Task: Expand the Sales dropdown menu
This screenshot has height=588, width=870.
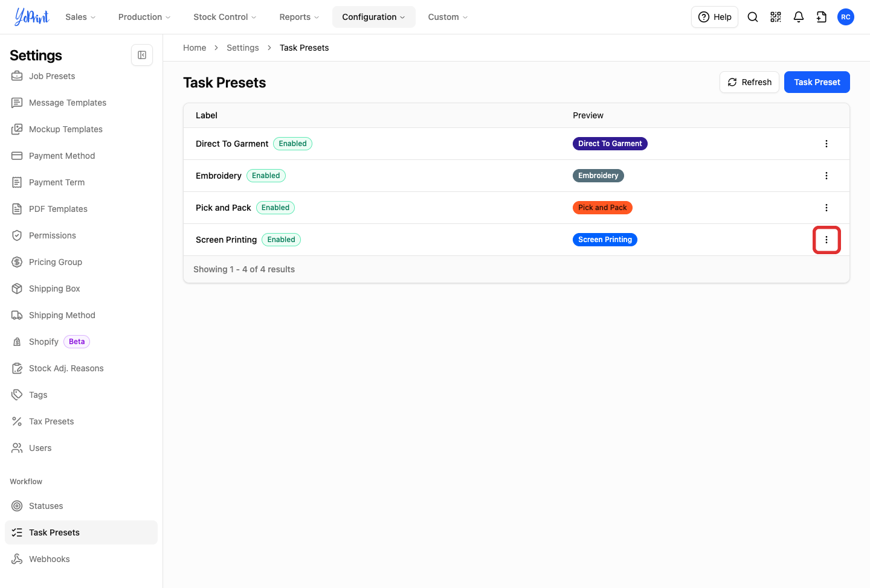Action: pos(80,17)
